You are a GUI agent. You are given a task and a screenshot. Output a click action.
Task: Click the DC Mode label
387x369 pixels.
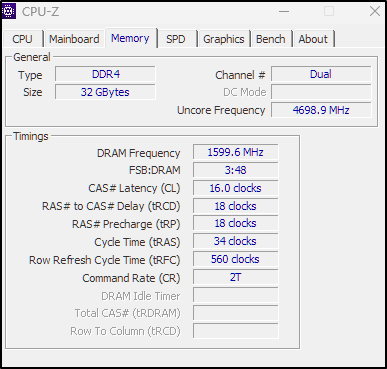click(245, 92)
